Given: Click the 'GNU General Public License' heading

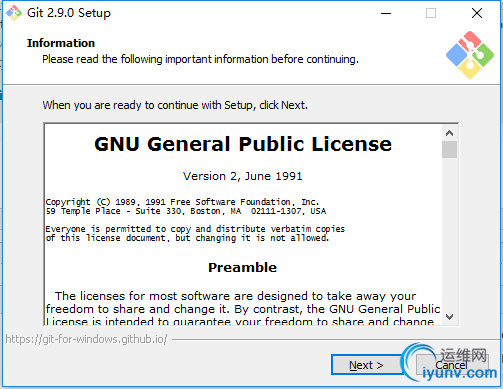Looking at the screenshot, I should tap(243, 144).
